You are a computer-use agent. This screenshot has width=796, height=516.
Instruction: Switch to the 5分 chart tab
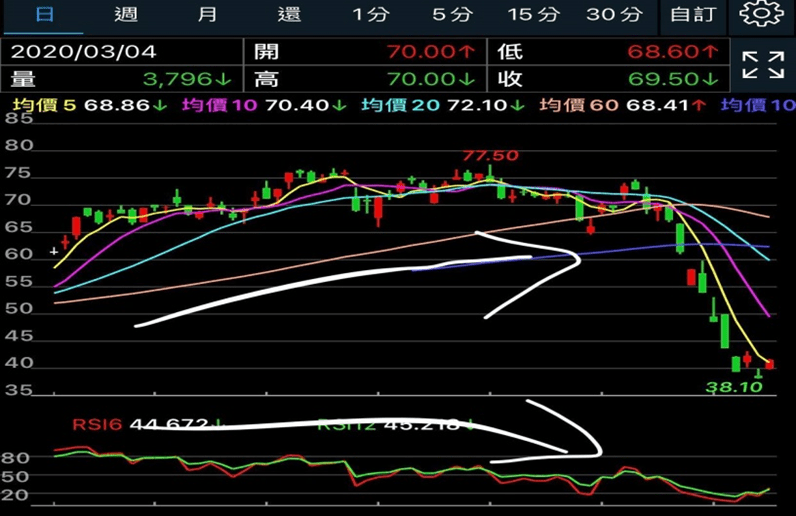452,14
